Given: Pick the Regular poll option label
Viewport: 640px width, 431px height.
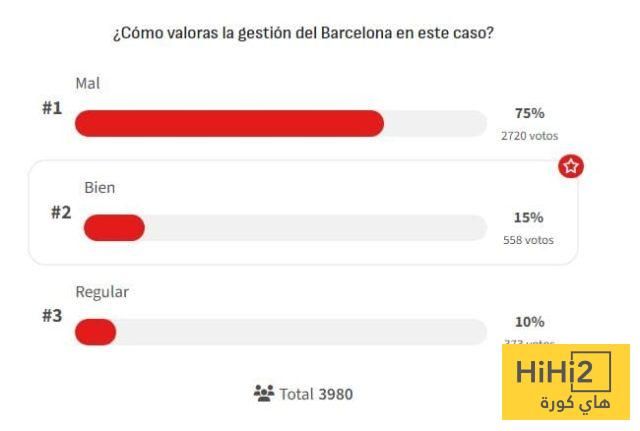Looking at the screenshot, I should click(102, 292).
